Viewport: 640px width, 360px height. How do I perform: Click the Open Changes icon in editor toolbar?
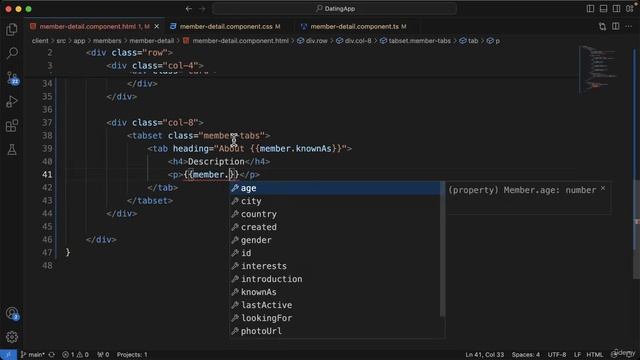point(602,27)
